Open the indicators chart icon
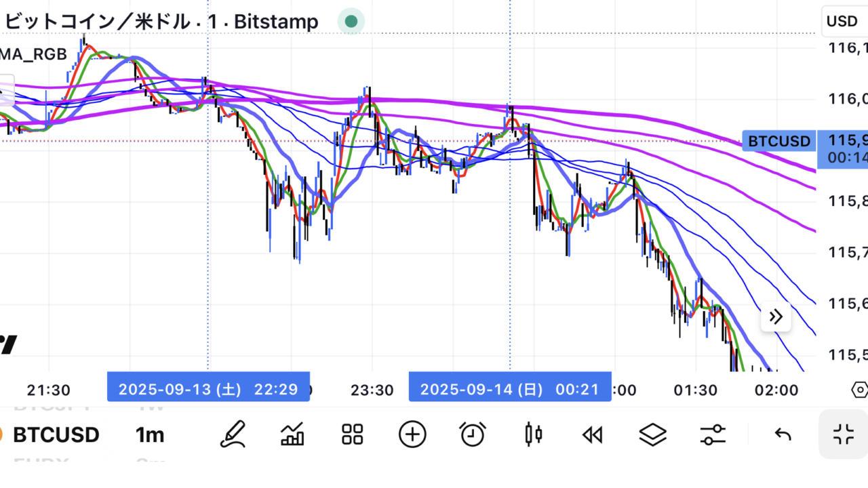This screenshot has width=868, height=488. [x=292, y=434]
